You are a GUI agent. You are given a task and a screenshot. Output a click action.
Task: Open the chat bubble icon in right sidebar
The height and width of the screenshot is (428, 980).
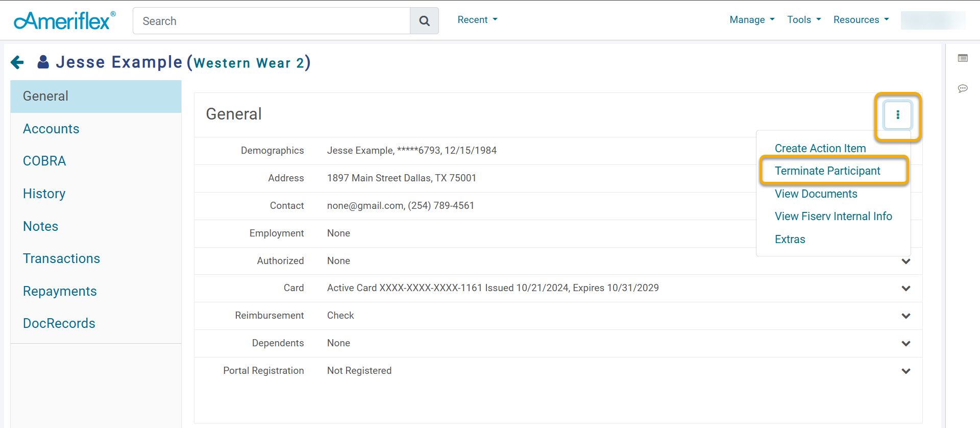(963, 88)
